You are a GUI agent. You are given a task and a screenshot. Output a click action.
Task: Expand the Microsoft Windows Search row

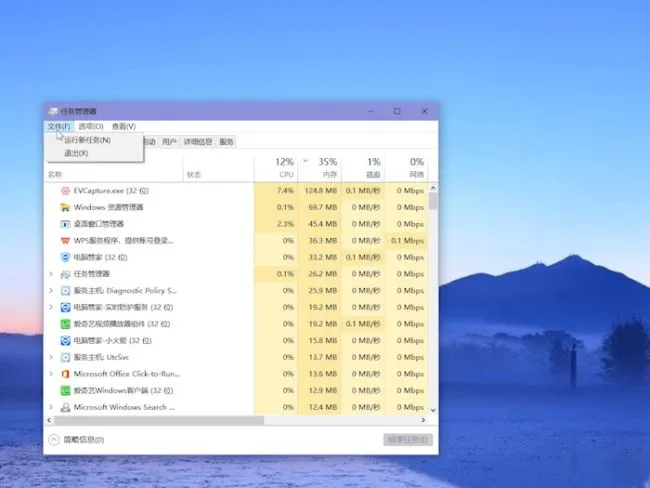coord(51,407)
